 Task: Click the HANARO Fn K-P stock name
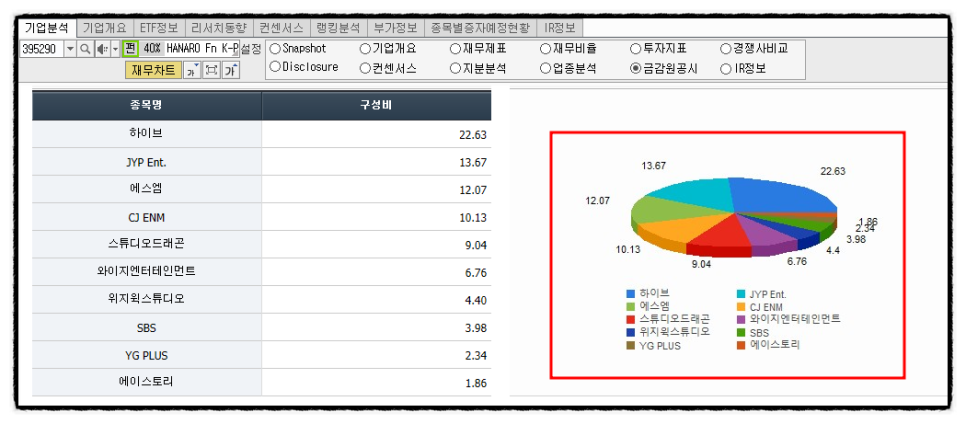pyautogui.click(x=201, y=48)
